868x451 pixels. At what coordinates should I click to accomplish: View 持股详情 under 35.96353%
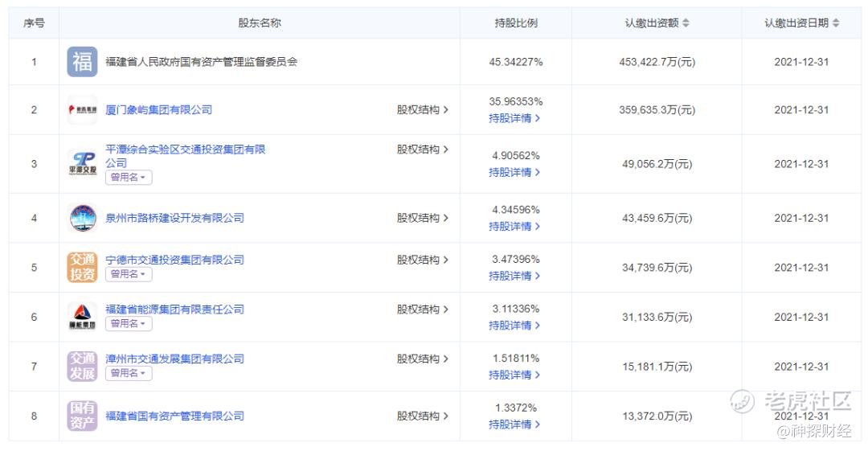pyautogui.click(x=514, y=118)
